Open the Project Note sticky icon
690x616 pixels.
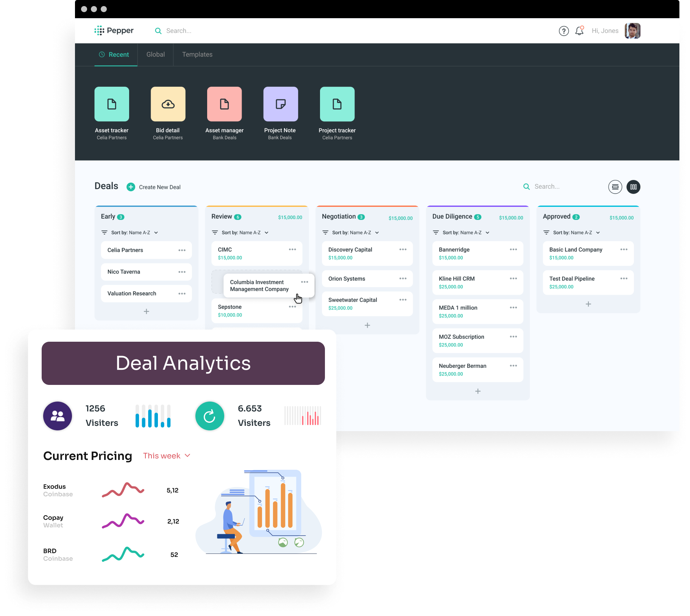coord(281,104)
